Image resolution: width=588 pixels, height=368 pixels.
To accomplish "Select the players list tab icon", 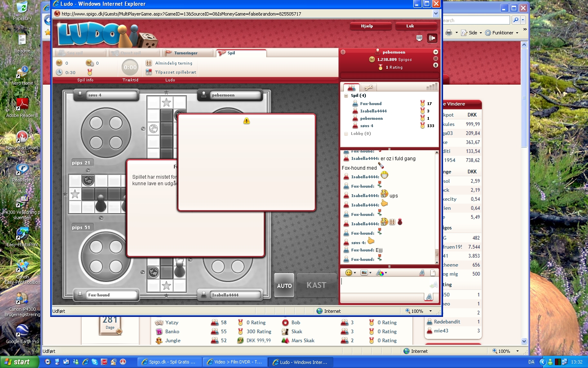I will [351, 88].
